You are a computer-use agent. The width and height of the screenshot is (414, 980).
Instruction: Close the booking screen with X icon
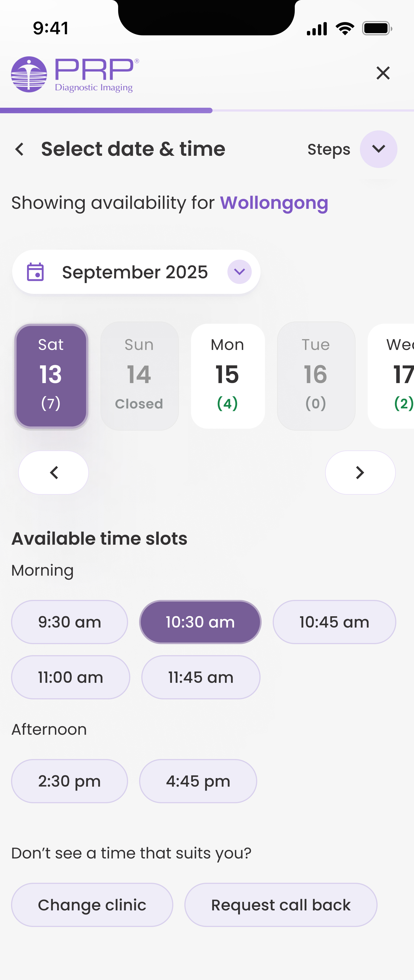[x=383, y=73]
